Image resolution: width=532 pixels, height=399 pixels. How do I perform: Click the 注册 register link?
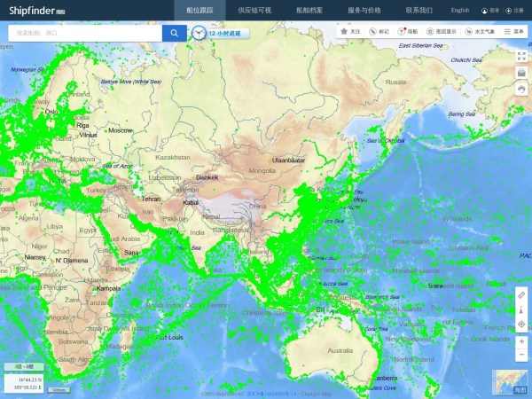click(x=515, y=11)
